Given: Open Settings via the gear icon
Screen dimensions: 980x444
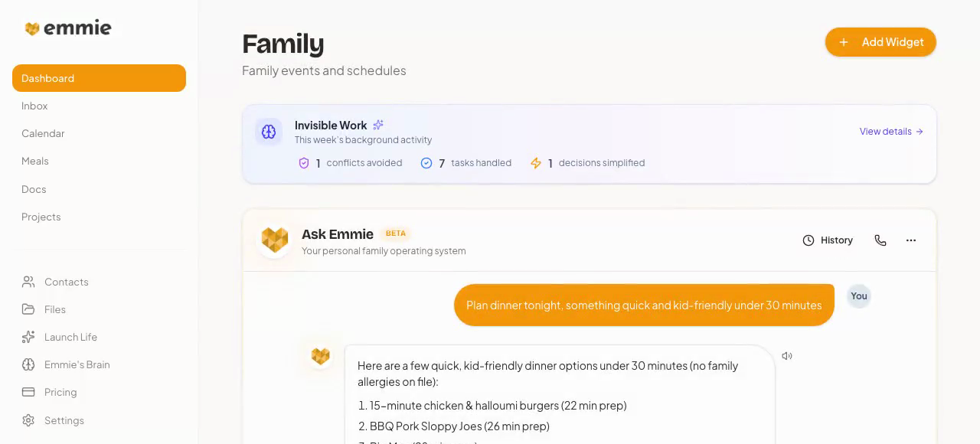Looking at the screenshot, I should 29,420.
